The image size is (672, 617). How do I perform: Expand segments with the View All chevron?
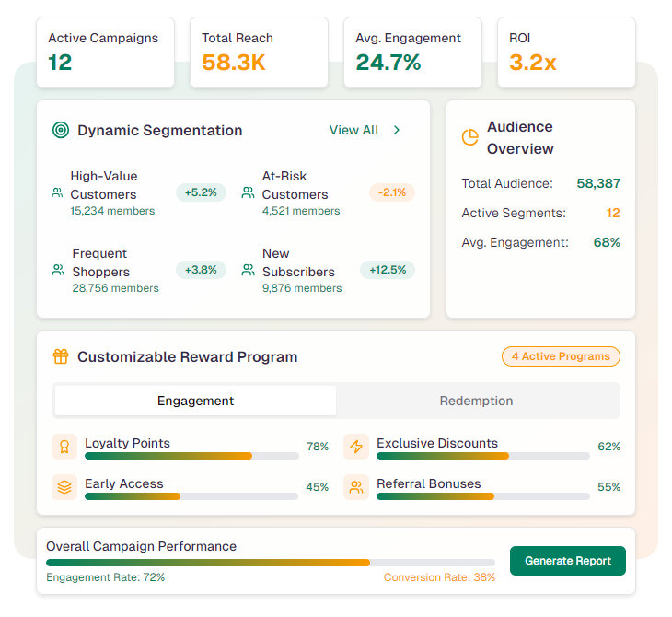point(397,131)
